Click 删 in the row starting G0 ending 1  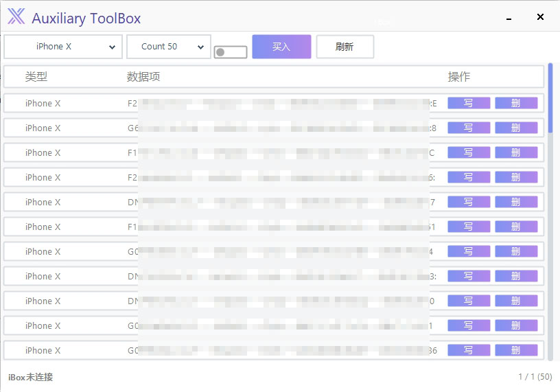click(516, 325)
